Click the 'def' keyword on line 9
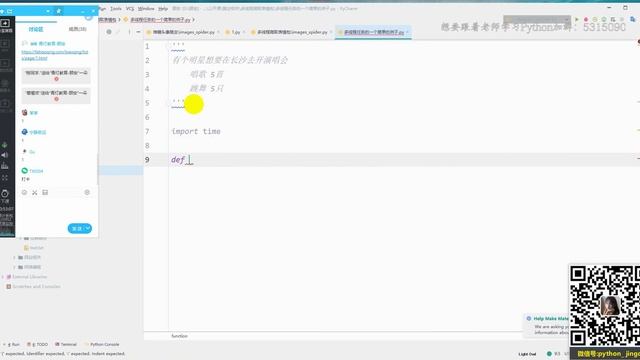This screenshot has height=360, width=640. tap(178, 160)
